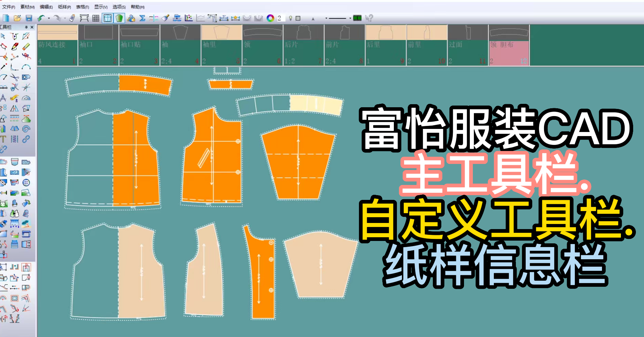Viewport: 644px width, 337px height.
Task: Select the protractor angle tool
Action: coord(26,98)
